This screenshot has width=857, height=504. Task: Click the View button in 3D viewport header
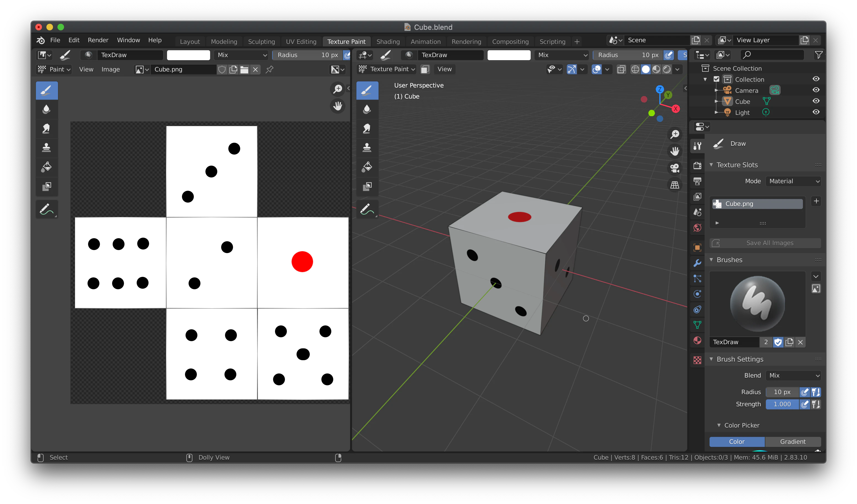(x=445, y=69)
